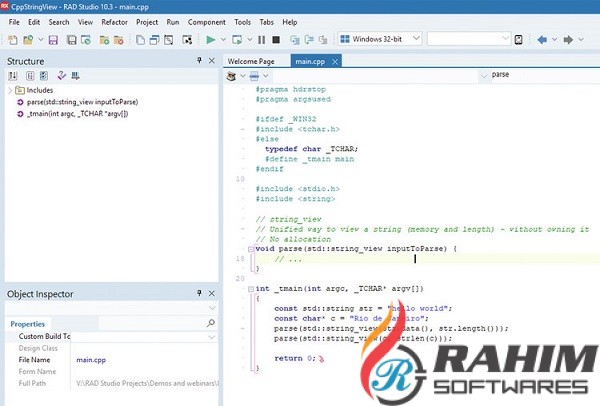Screen dimensions: 600x406
Task: Click the second icon in Structure panel toolbar
Action: [30, 76]
